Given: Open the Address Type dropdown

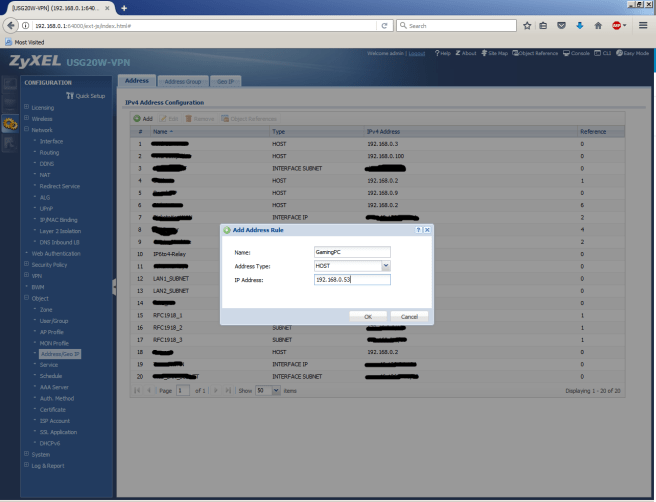Looking at the screenshot, I should tap(385, 266).
